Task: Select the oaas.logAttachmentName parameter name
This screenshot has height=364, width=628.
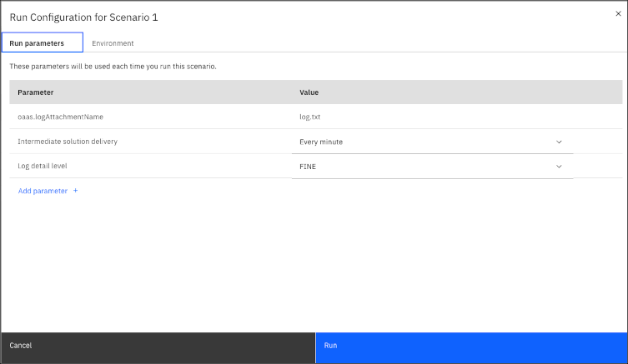Action: pos(61,117)
